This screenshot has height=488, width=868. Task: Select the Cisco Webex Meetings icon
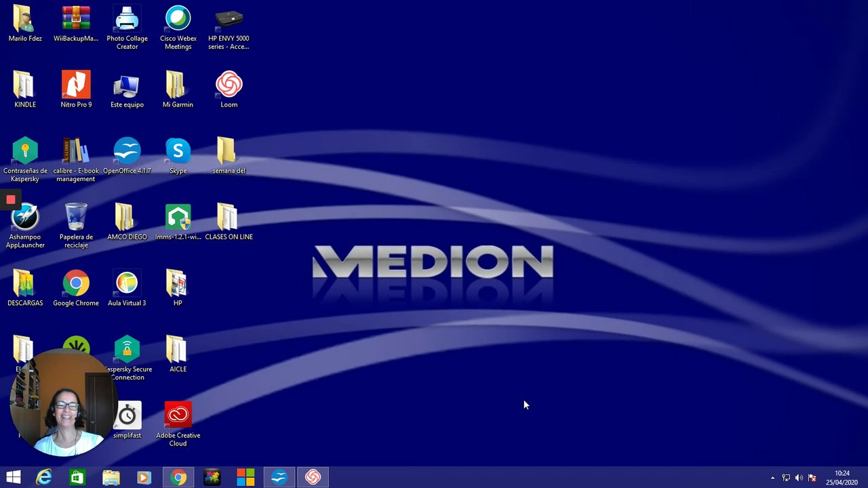[178, 27]
